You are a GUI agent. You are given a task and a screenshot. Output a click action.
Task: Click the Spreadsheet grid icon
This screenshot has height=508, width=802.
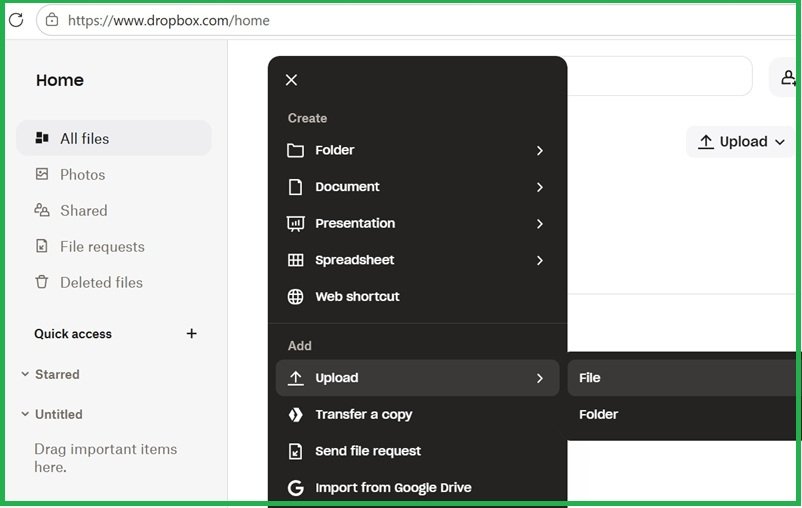[x=295, y=260]
